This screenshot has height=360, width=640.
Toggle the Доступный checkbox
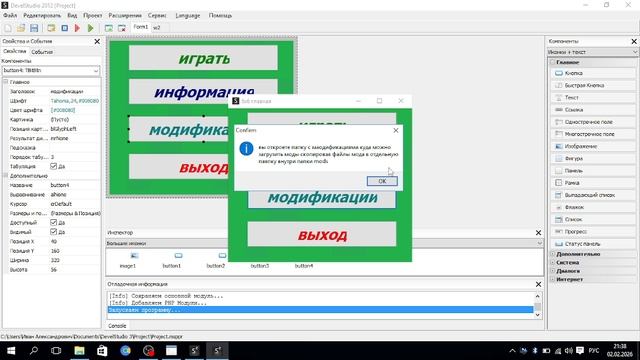click(53, 222)
